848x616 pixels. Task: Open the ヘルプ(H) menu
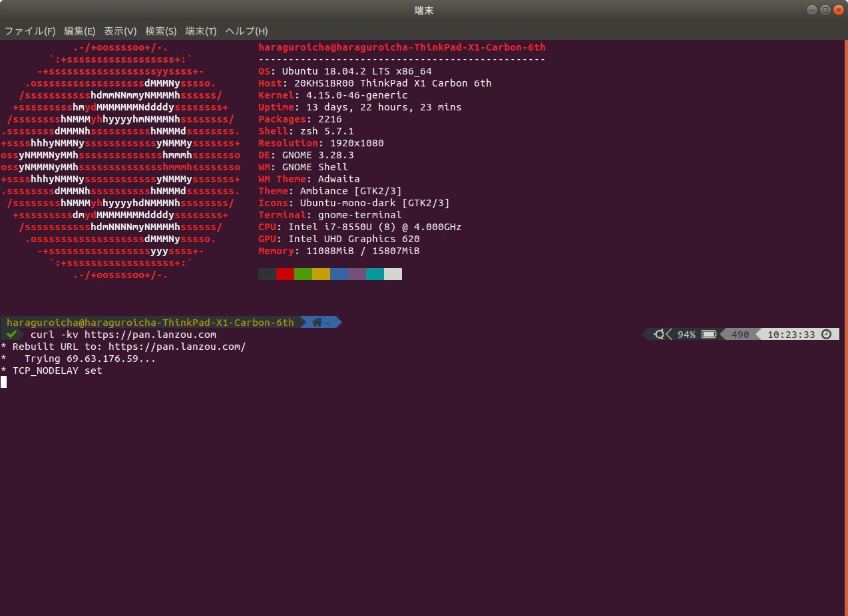(246, 31)
